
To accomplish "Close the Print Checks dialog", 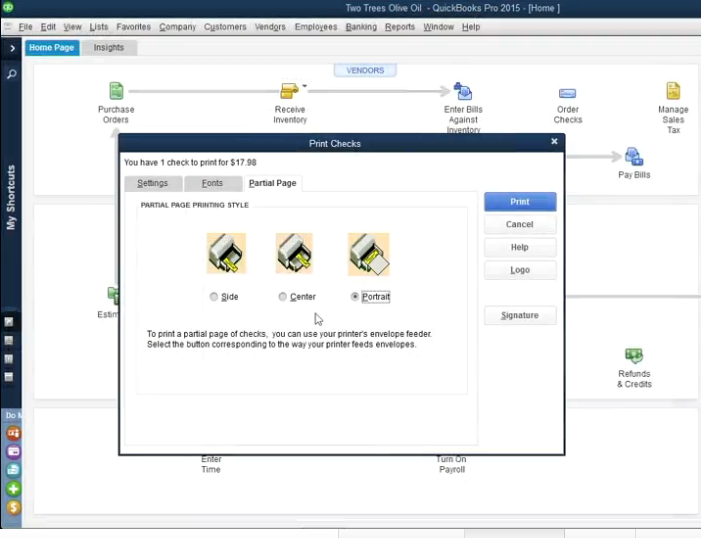I will point(554,141).
